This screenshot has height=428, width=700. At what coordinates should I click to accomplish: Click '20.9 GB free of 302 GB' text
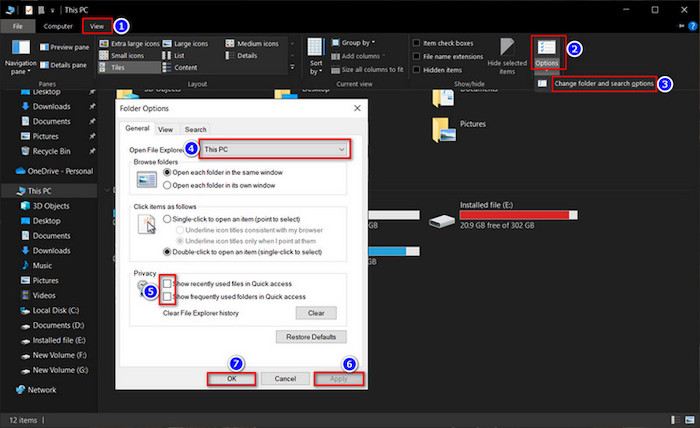(x=497, y=225)
